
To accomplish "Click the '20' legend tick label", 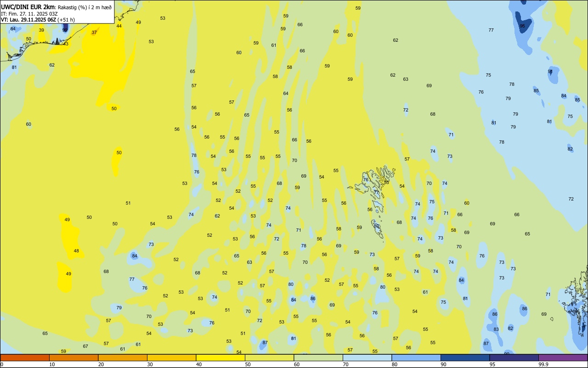I will tap(101, 364).
